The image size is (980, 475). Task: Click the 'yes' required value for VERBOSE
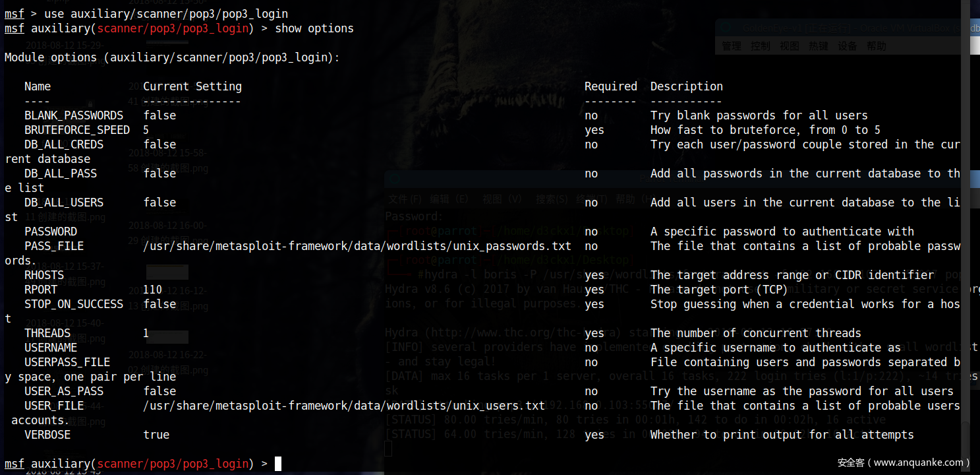594,435
